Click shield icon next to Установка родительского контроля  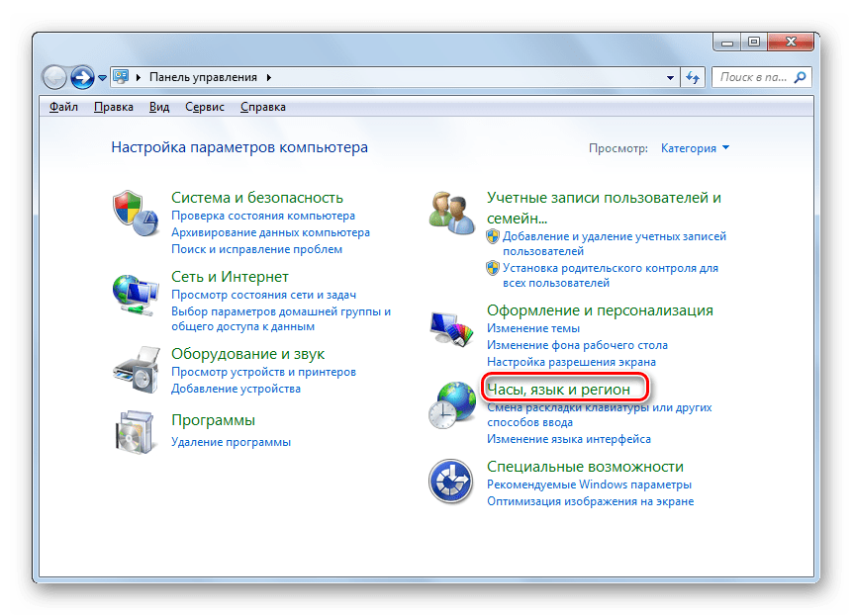click(x=493, y=268)
